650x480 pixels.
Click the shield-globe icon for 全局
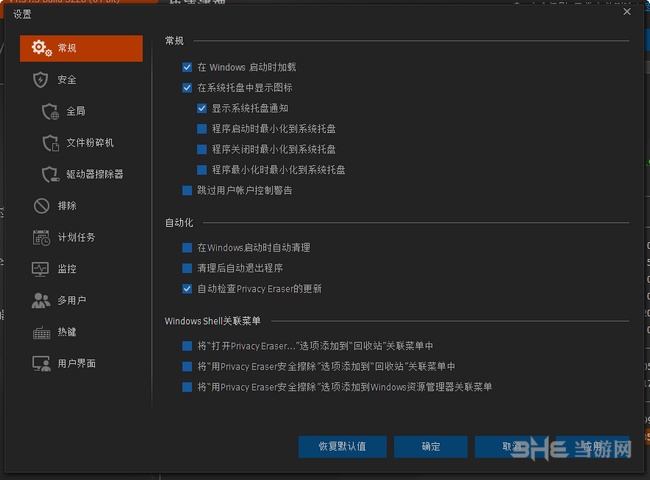(50, 111)
